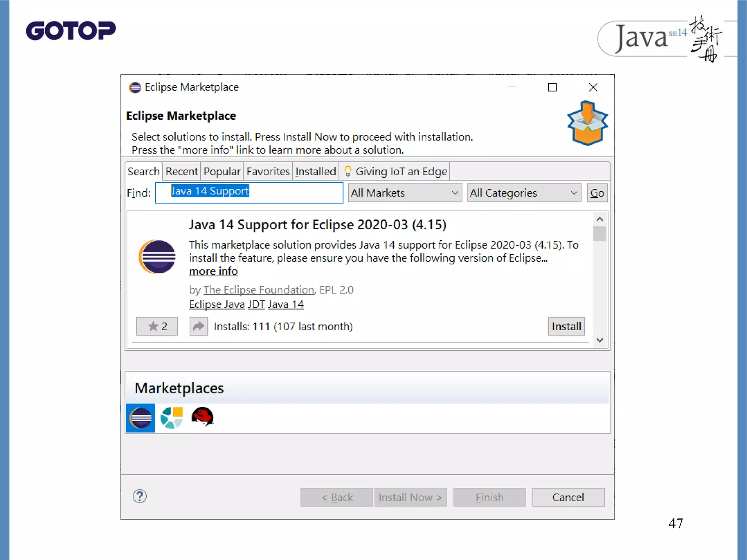Click the Java 14 Support Eclipse logo

tap(158, 257)
